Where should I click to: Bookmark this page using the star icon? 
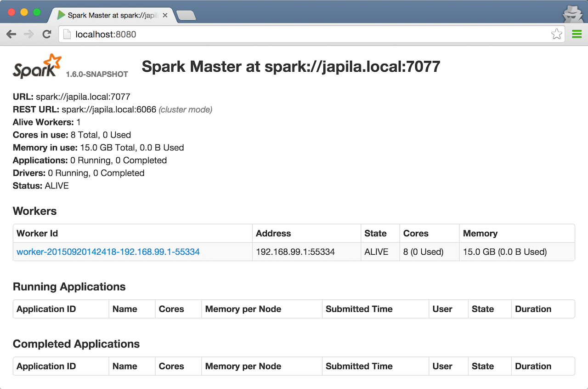tap(556, 34)
